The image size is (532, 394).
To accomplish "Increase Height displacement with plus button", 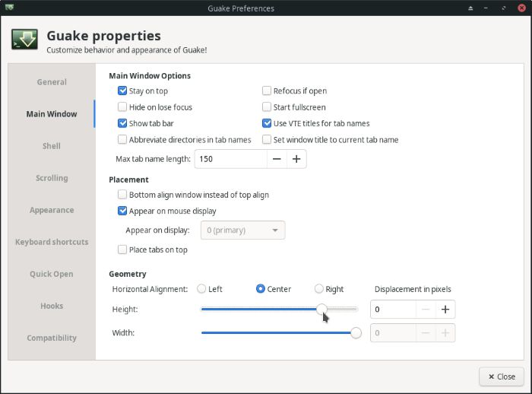I will click(x=445, y=310).
